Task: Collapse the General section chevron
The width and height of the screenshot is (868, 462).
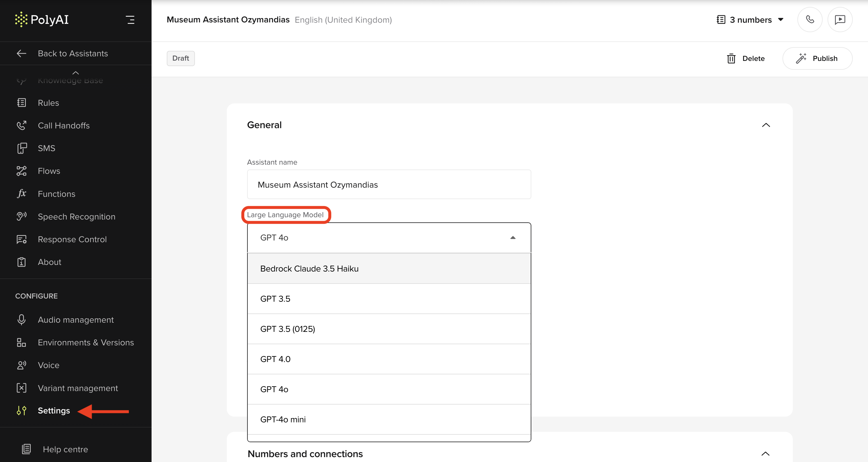Action: (x=766, y=125)
